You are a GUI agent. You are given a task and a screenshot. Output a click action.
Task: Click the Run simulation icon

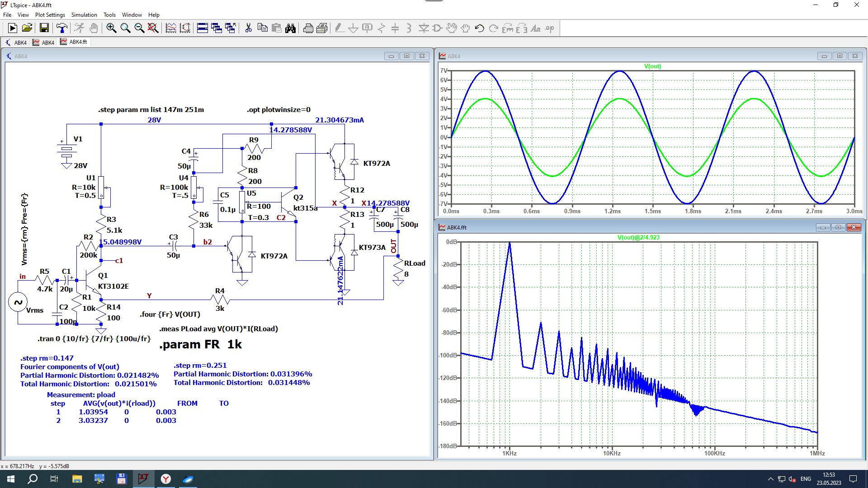click(13, 28)
